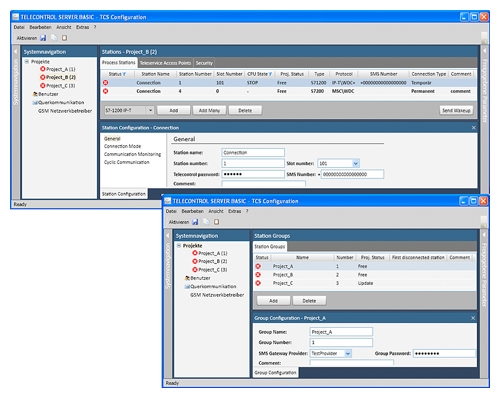Image resolution: width=500 pixels, height=398 pixels.
Task: Collapse Projekte node in Station Groups window tree
Action: [179, 245]
